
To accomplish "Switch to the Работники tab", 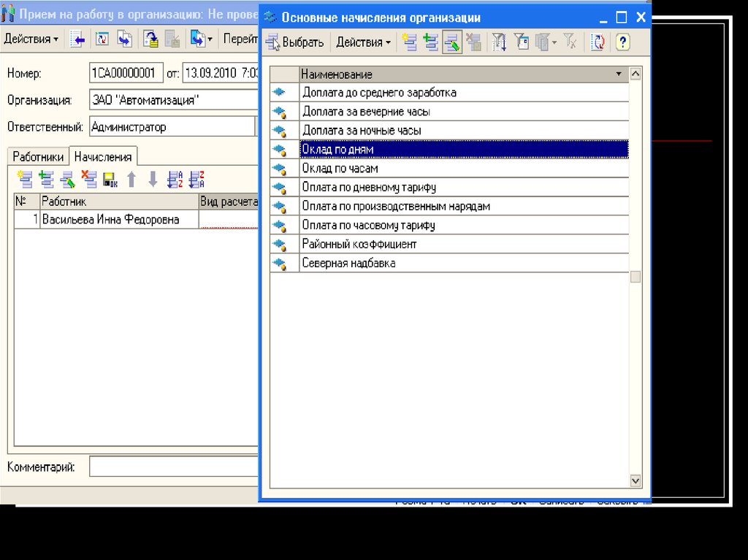I will pyautogui.click(x=38, y=156).
